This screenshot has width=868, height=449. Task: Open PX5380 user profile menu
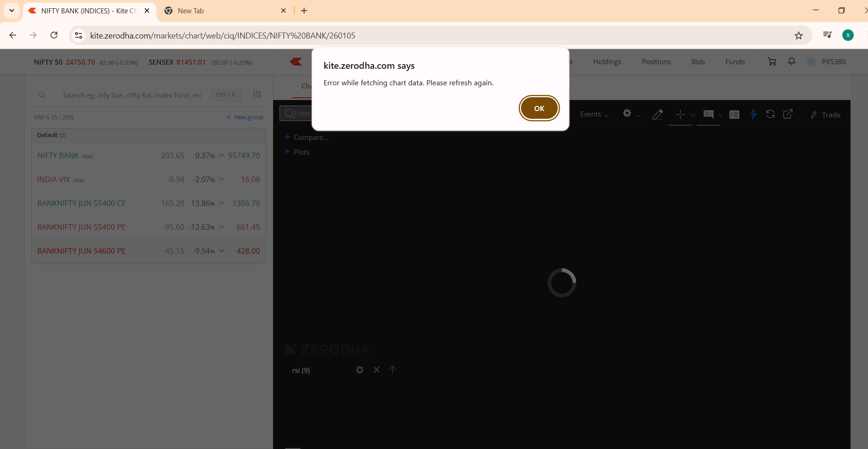[x=826, y=62]
